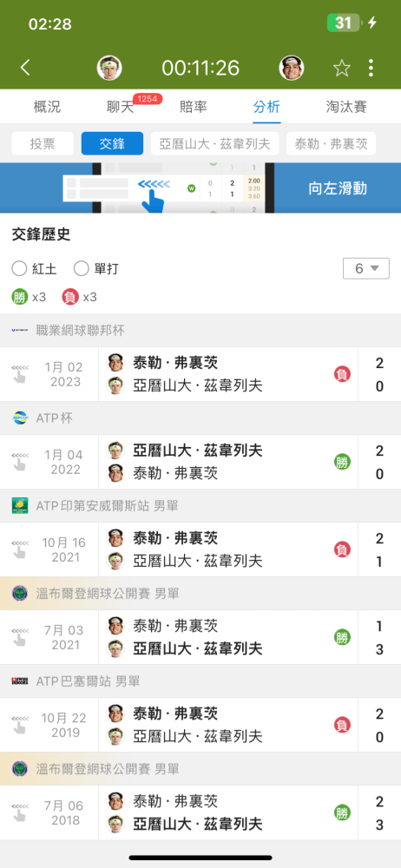Open the match count dropdown showing 6
Image resolution: width=401 pixels, height=868 pixels.
pyautogui.click(x=366, y=269)
